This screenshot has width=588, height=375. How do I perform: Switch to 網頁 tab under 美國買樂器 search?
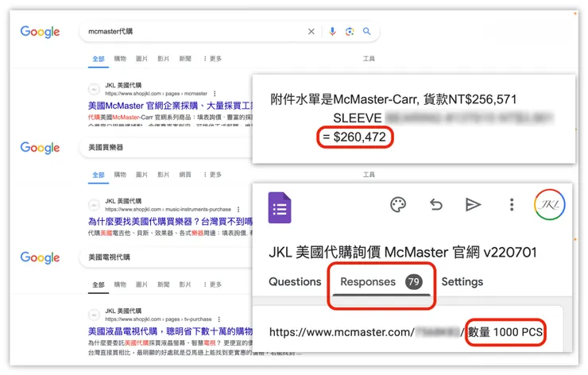coord(185,174)
